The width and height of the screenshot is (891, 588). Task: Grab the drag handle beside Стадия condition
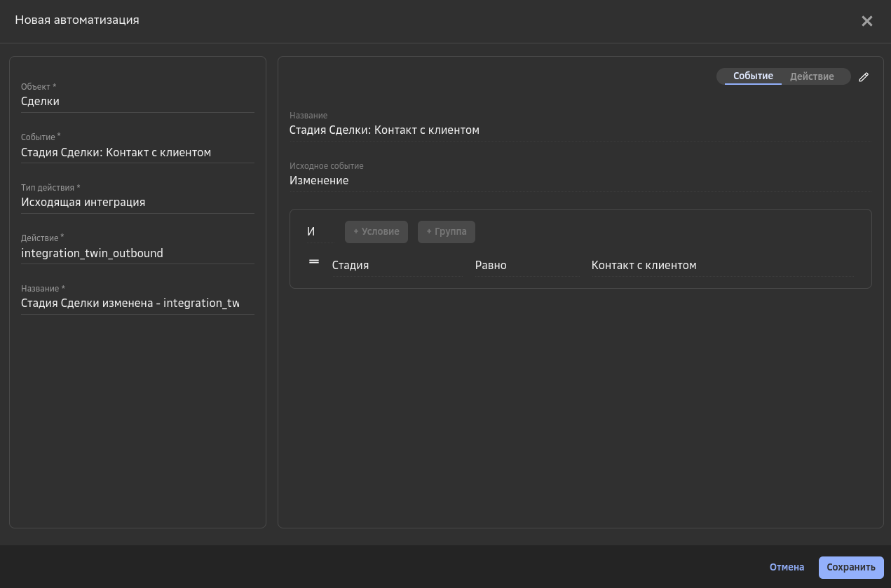(314, 262)
